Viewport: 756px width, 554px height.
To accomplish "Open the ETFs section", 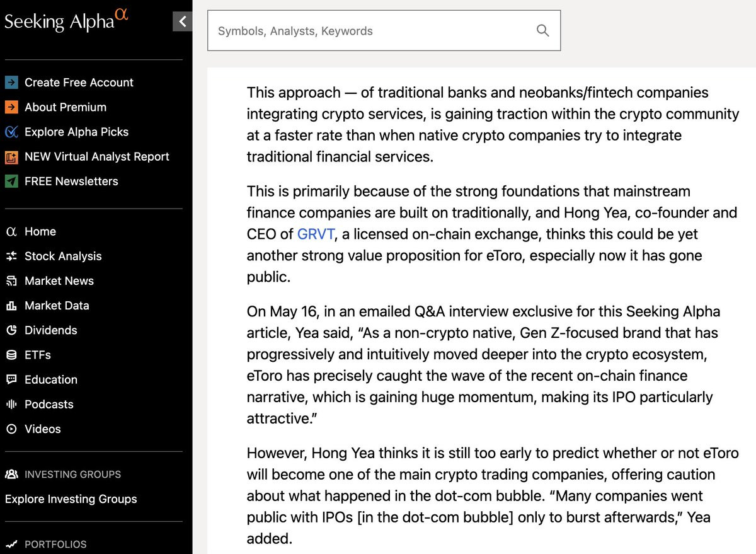I will pos(38,355).
